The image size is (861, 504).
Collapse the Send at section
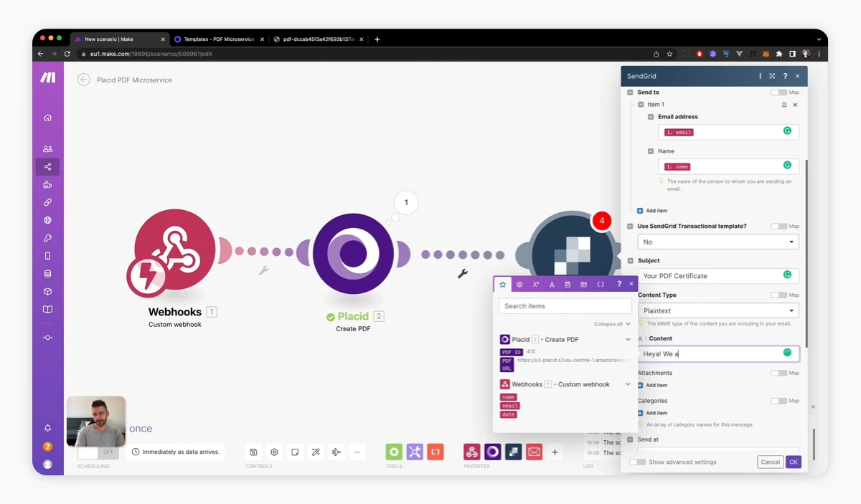click(x=630, y=439)
